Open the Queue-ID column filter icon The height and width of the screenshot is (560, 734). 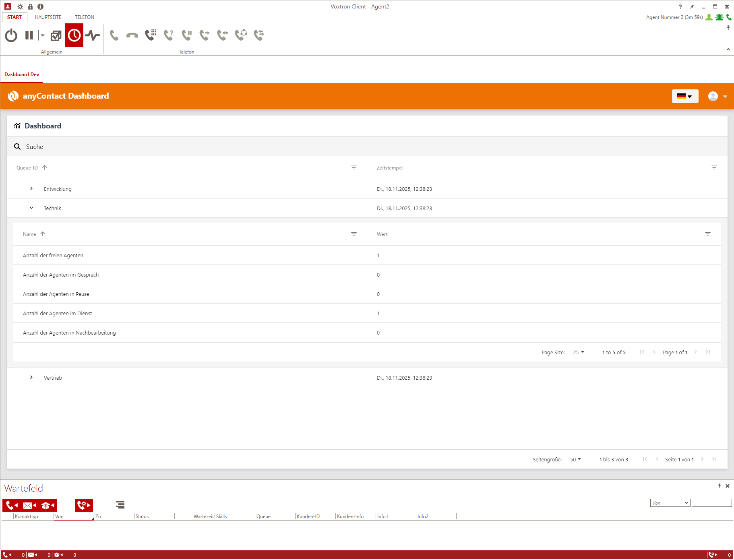click(x=354, y=167)
